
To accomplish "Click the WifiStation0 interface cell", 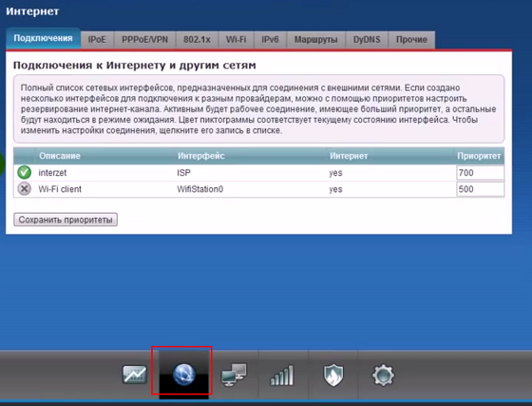I will click(x=200, y=189).
